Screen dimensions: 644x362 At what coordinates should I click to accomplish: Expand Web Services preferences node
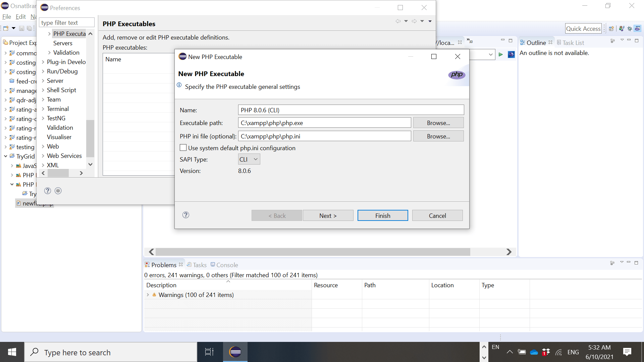43,156
